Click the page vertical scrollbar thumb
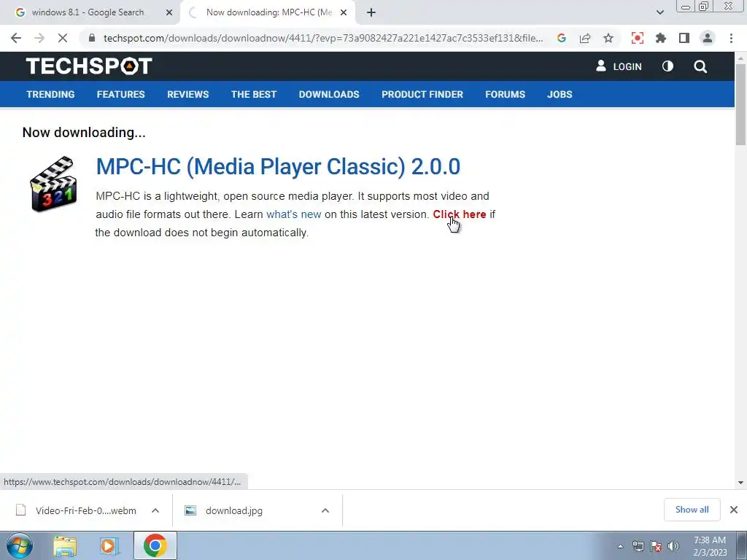 pos(740,104)
